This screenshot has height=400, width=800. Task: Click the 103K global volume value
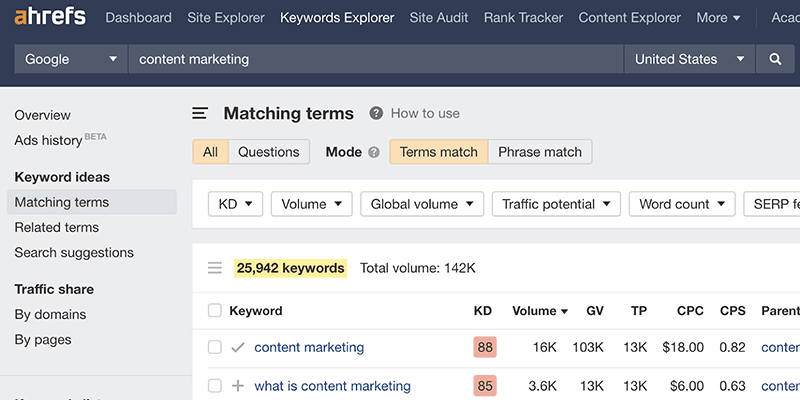click(x=588, y=347)
